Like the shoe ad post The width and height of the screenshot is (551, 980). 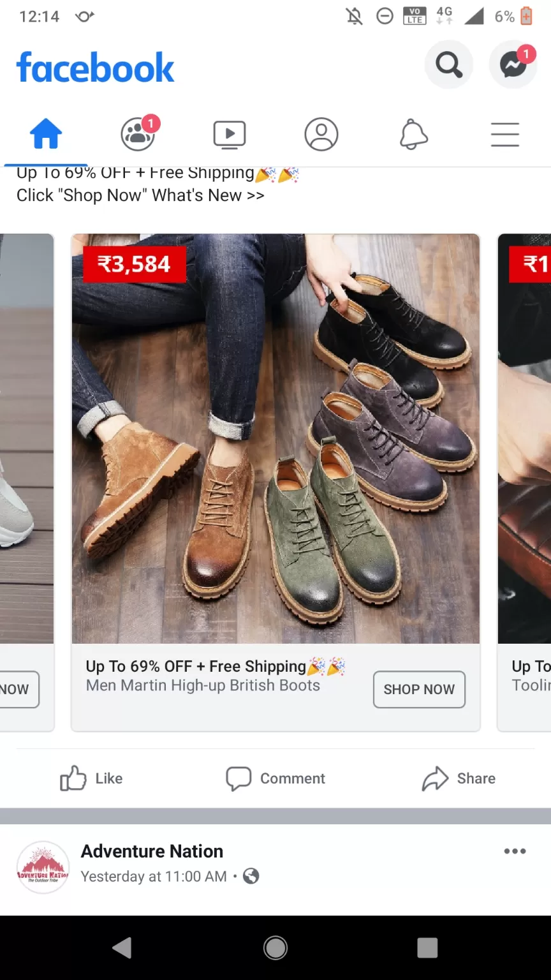pyautogui.click(x=91, y=778)
